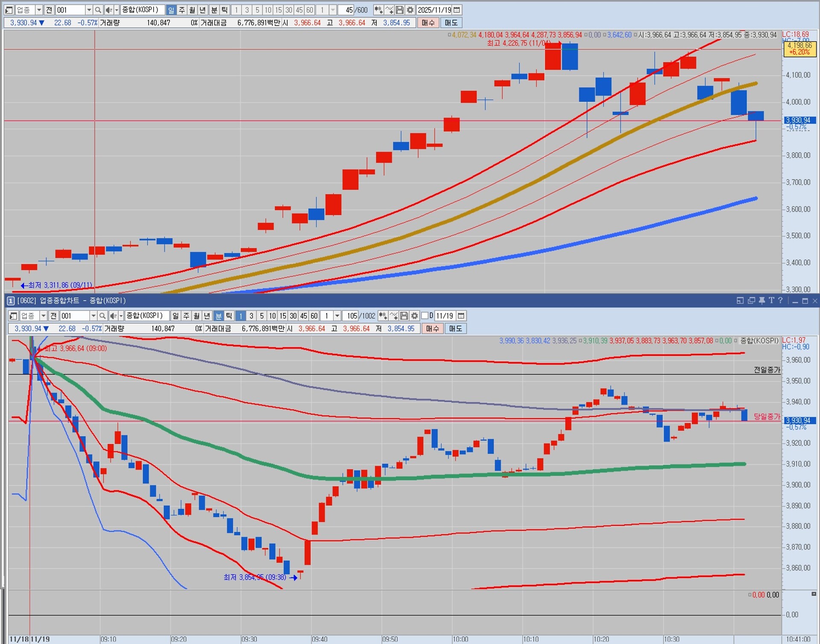Viewport: 820px width, 644px height.
Task: Open the 업종 dropdown in lower toolbar
Action: tap(43, 316)
